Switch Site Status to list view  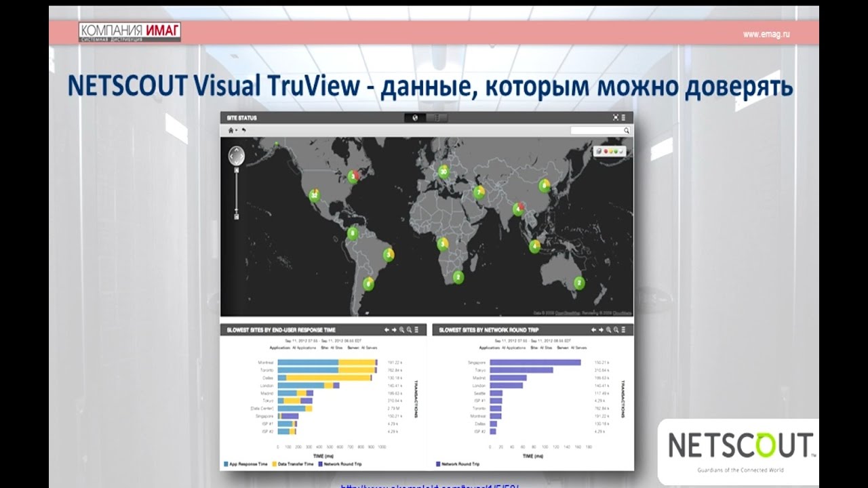pyautogui.click(x=437, y=117)
